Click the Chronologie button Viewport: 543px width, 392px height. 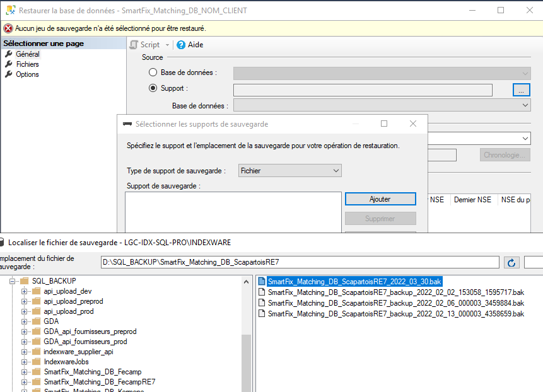(505, 154)
